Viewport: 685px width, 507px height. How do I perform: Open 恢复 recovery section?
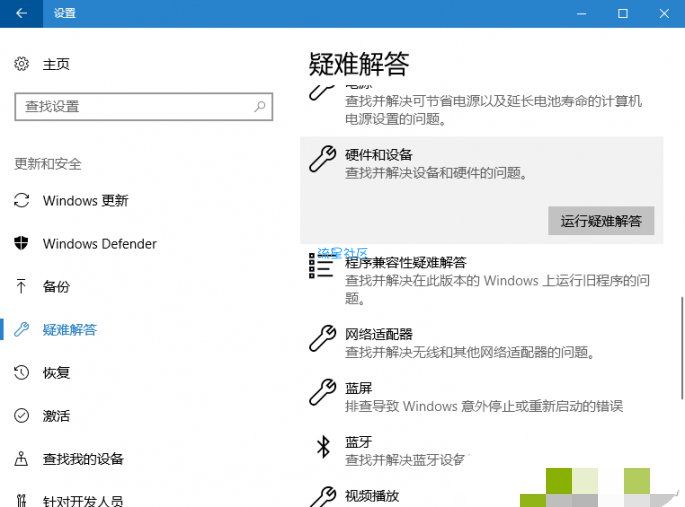pyautogui.click(x=56, y=372)
